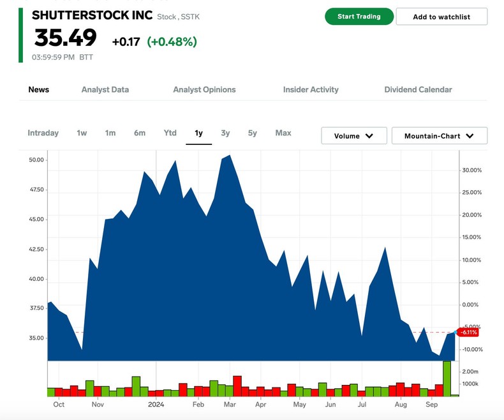Click the tall green September volume bar
This screenshot has width=504, height=420.
[447, 379]
